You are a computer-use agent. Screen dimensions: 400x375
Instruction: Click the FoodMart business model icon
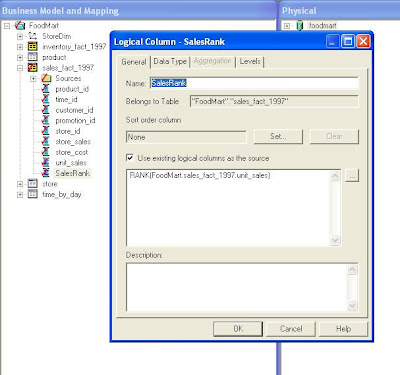tap(20, 25)
